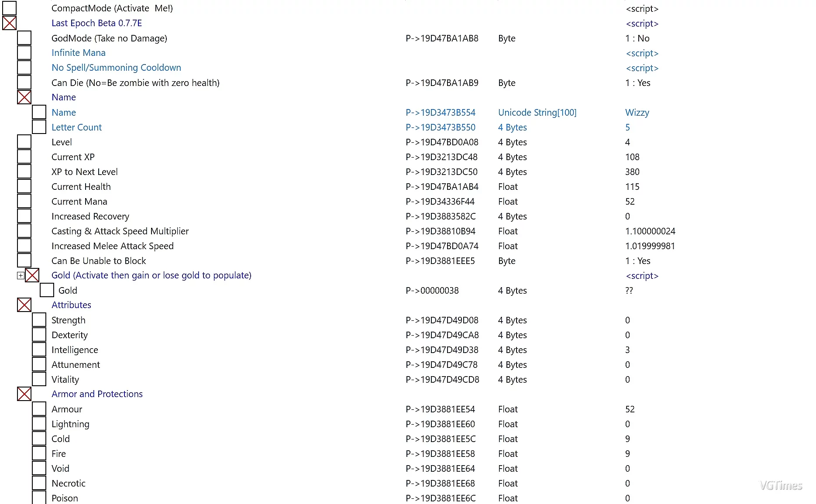This screenshot has width=816, height=504.
Task: Click the melee speed value 1.019999981
Action: click(650, 246)
